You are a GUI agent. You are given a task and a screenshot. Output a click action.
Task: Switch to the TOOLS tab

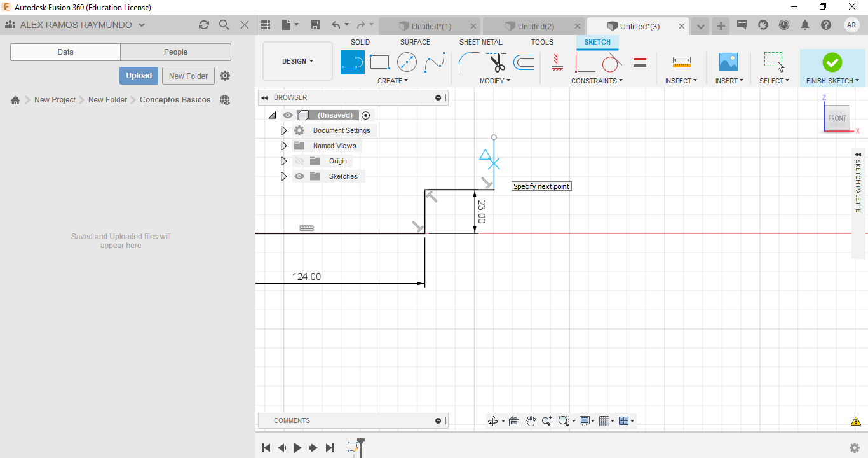pyautogui.click(x=542, y=42)
